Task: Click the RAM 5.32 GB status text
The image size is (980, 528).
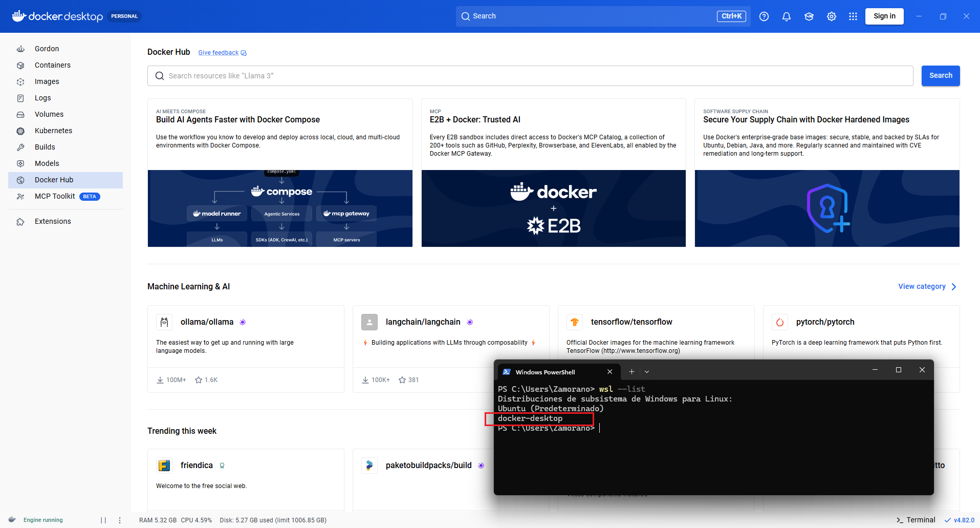Action: point(158,520)
